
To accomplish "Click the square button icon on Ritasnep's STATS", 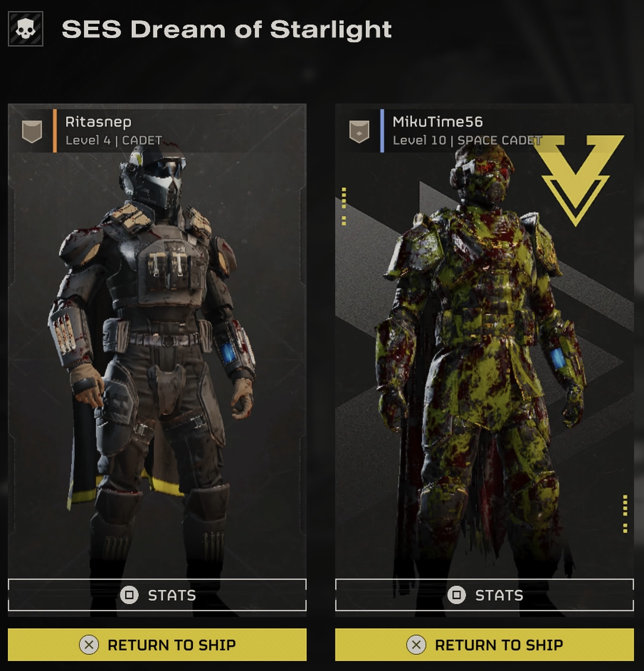I will pyautogui.click(x=129, y=595).
